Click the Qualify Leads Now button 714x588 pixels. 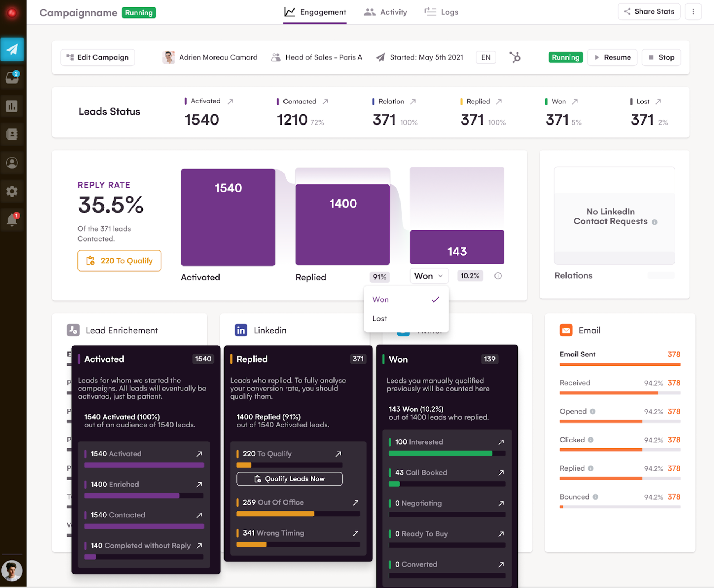[x=289, y=479]
